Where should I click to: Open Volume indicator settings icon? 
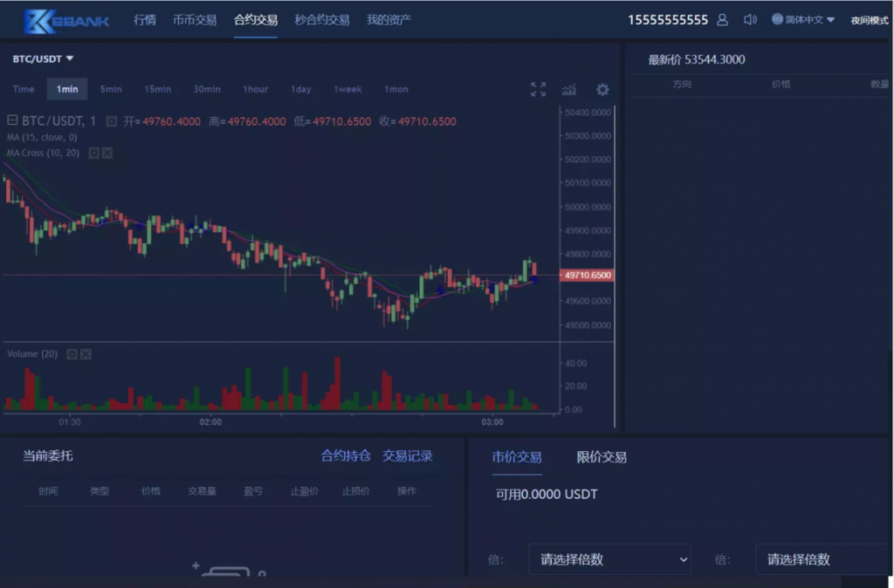click(72, 354)
